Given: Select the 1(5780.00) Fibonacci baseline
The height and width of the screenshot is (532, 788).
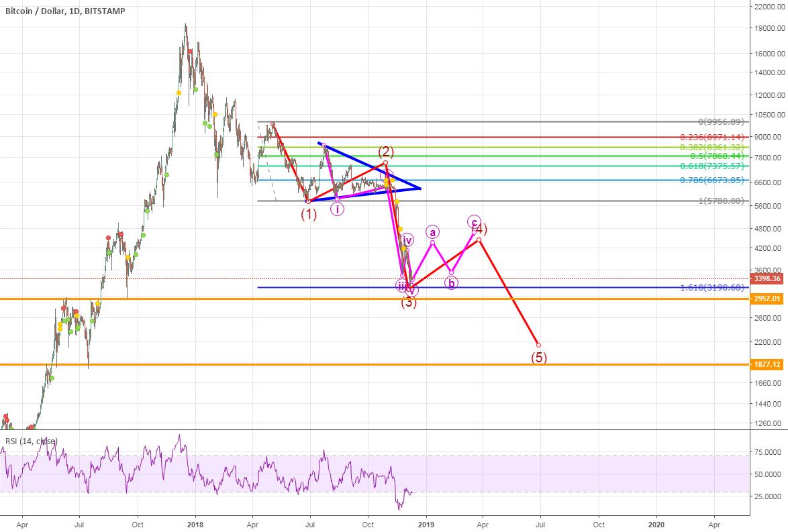Looking at the screenshot, I should pyautogui.click(x=722, y=201).
